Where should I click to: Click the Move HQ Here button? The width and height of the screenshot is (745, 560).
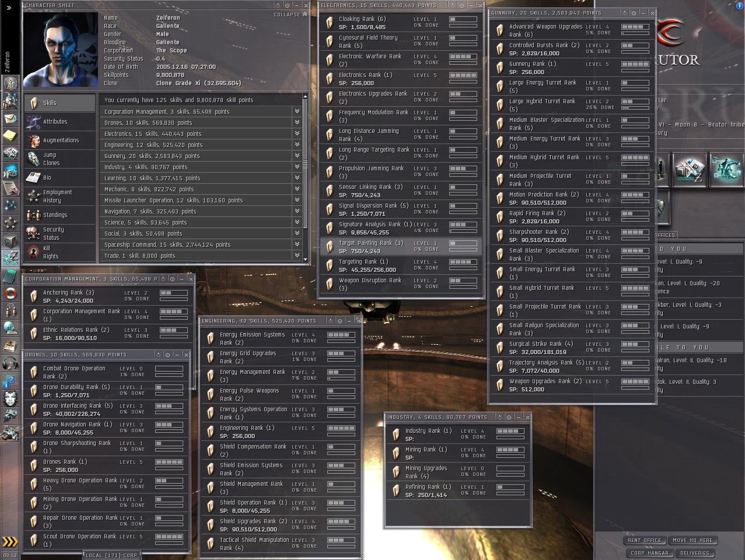click(692, 540)
